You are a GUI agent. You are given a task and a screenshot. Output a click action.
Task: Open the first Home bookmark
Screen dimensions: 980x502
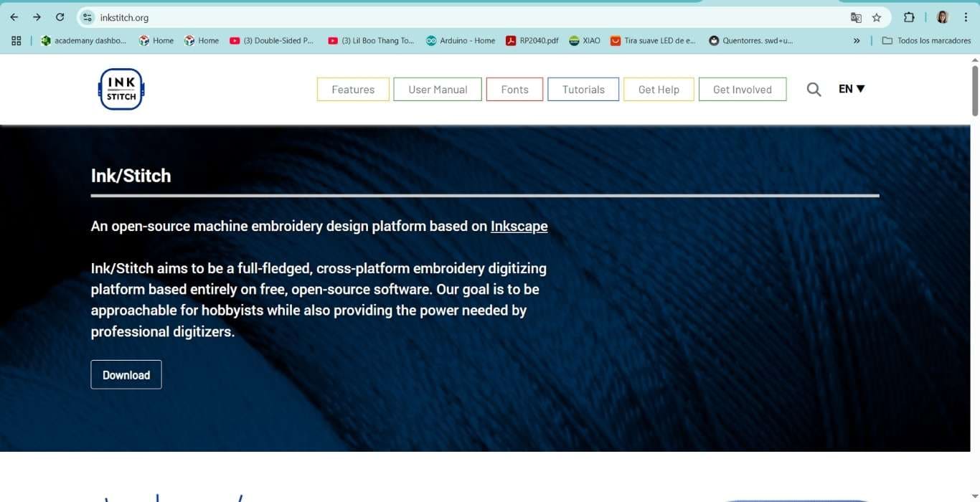(156, 41)
